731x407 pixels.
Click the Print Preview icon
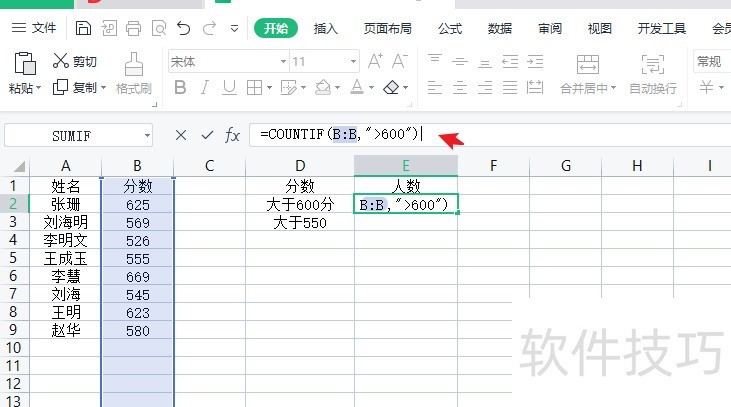[x=159, y=28]
